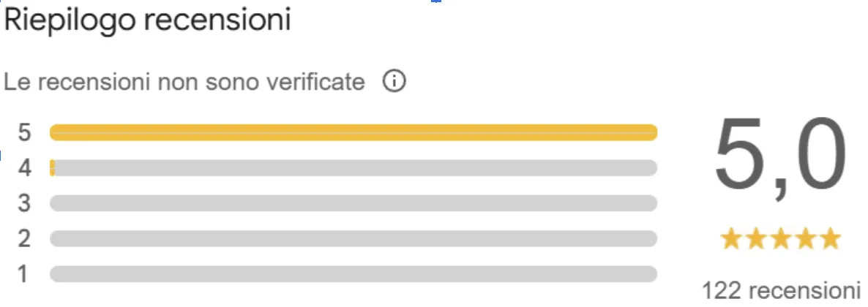Screen dimensions: 868x307
Task: Click the number 1 row label
Action: (x=23, y=274)
